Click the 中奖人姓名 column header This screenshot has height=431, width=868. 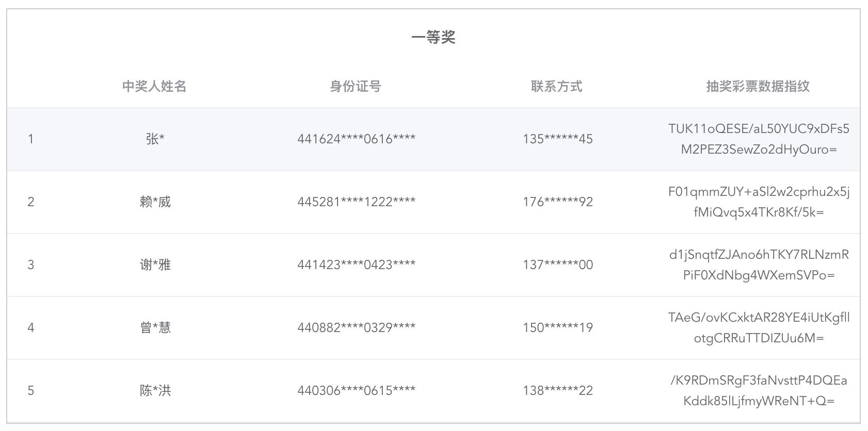click(154, 86)
